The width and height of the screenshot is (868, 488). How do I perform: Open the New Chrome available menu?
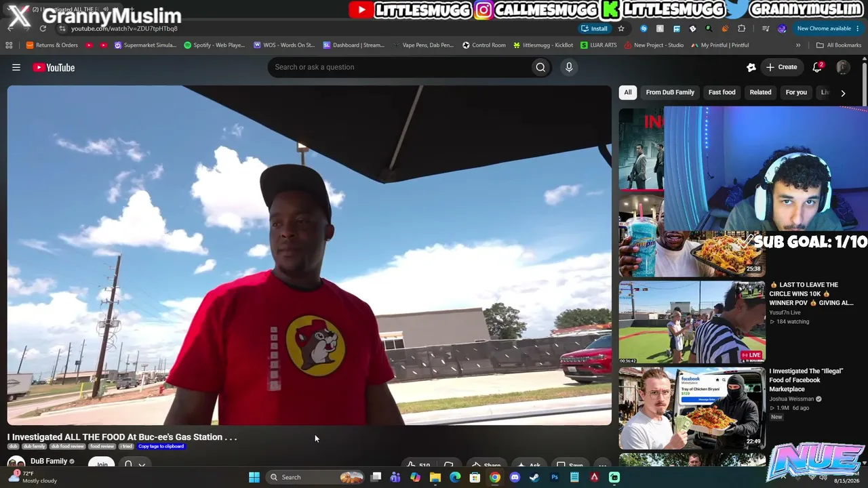[x=829, y=28]
